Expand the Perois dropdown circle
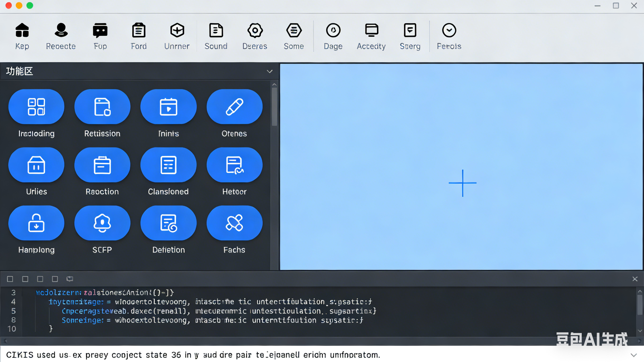The height and width of the screenshot is (362, 644). point(449,30)
